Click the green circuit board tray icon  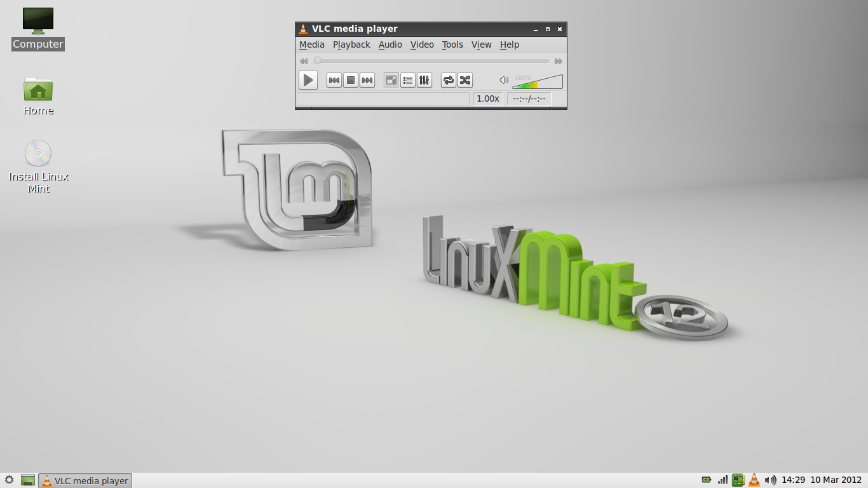[x=738, y=480]
